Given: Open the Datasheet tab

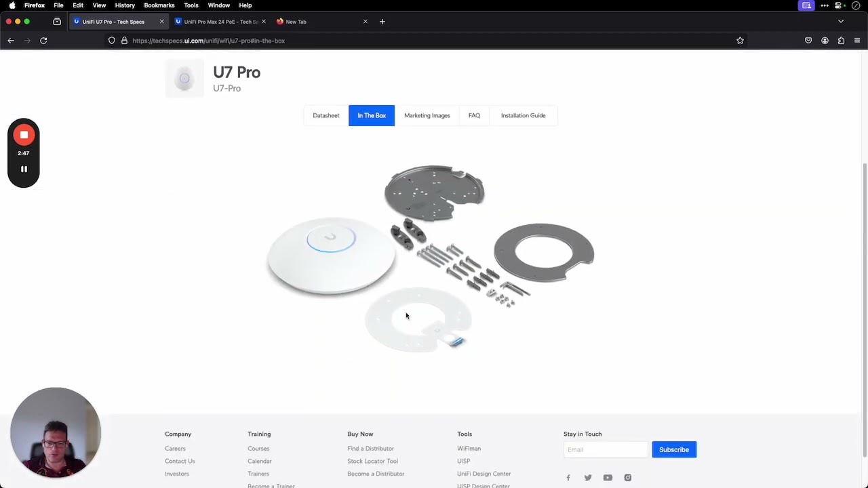Looking at the screenshot, I should click(326, 115).
